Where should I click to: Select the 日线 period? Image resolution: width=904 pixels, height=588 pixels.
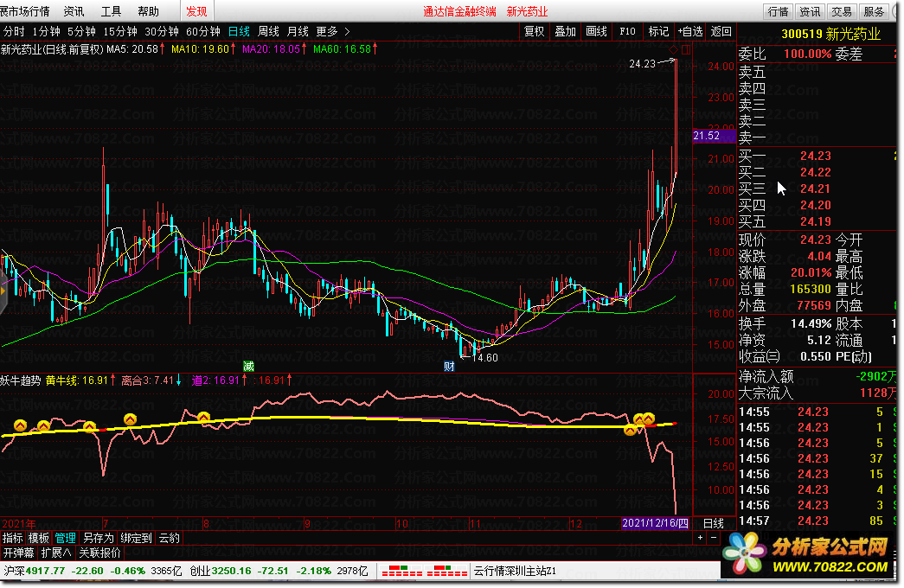(x=239, y=31)
